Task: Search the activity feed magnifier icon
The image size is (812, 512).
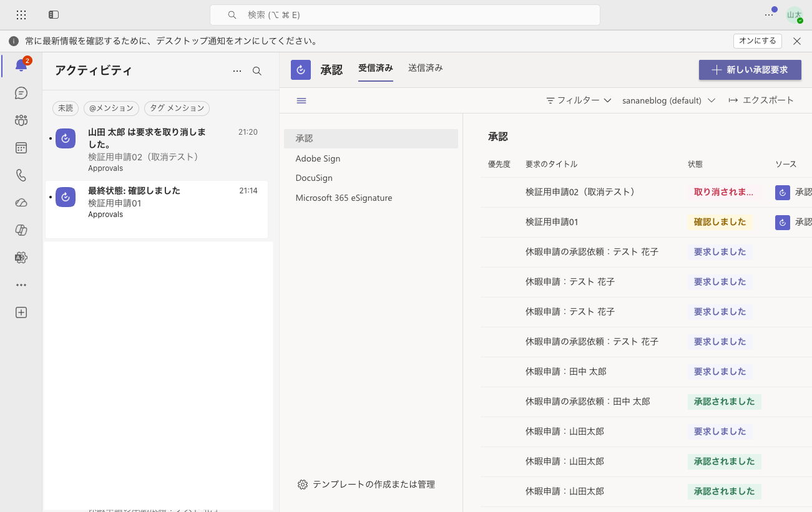Action: coord(257,71)
